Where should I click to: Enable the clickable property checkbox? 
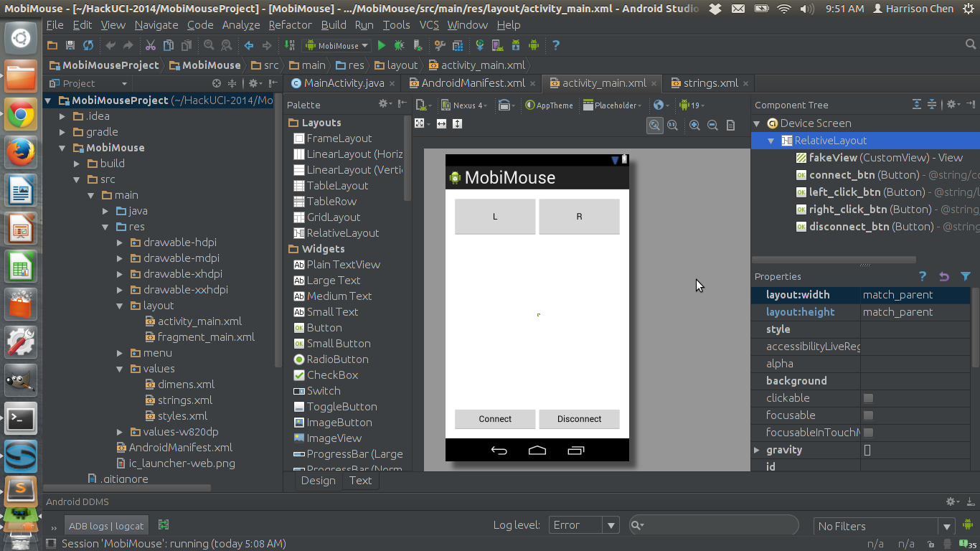[868, 398]
